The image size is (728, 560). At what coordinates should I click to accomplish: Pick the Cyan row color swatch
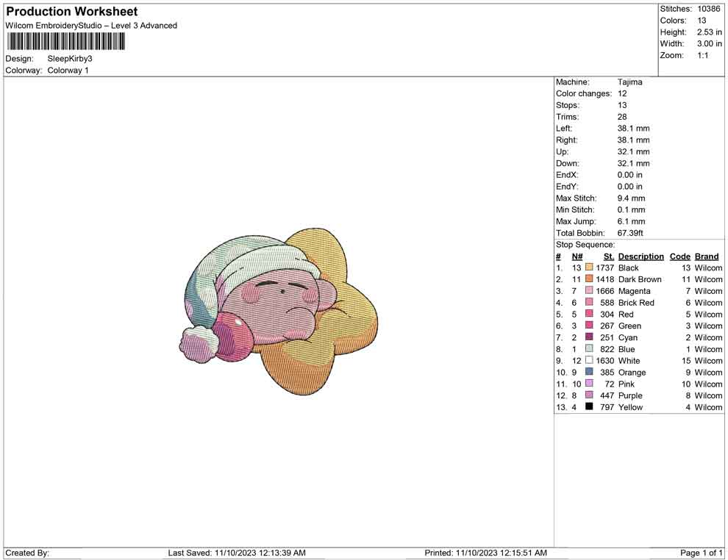(589, 337)
